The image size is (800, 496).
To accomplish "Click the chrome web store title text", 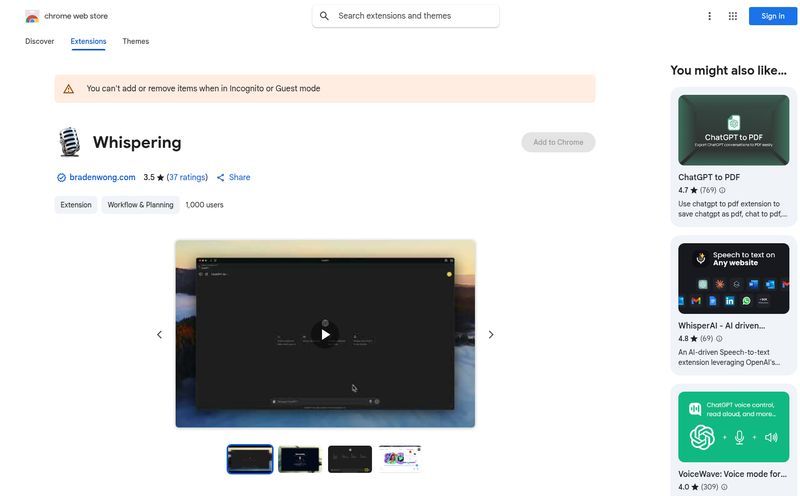I will 76,16.
